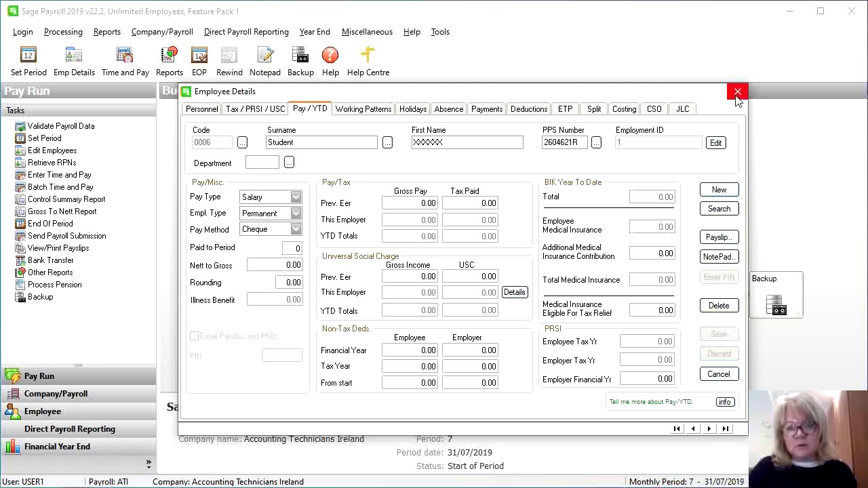Open the Year End menu
This screenshot has width=868, height=488.
click(x=315, y=32)
